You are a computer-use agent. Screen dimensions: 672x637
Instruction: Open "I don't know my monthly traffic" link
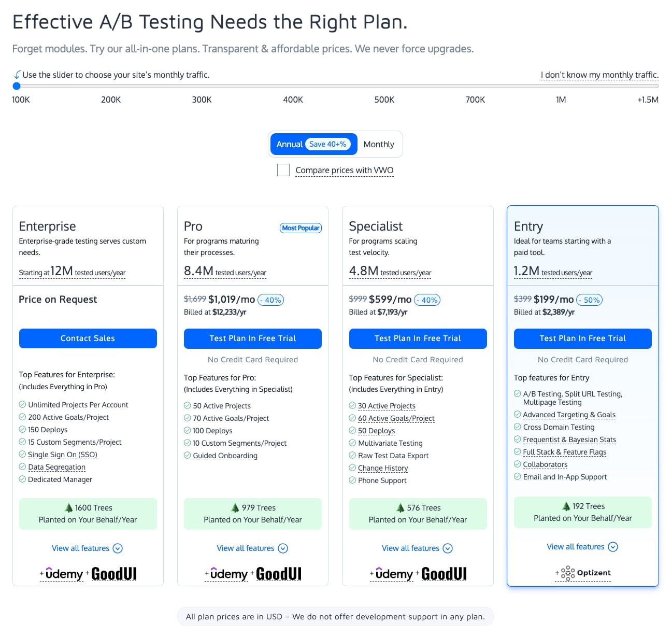point(599,75)
